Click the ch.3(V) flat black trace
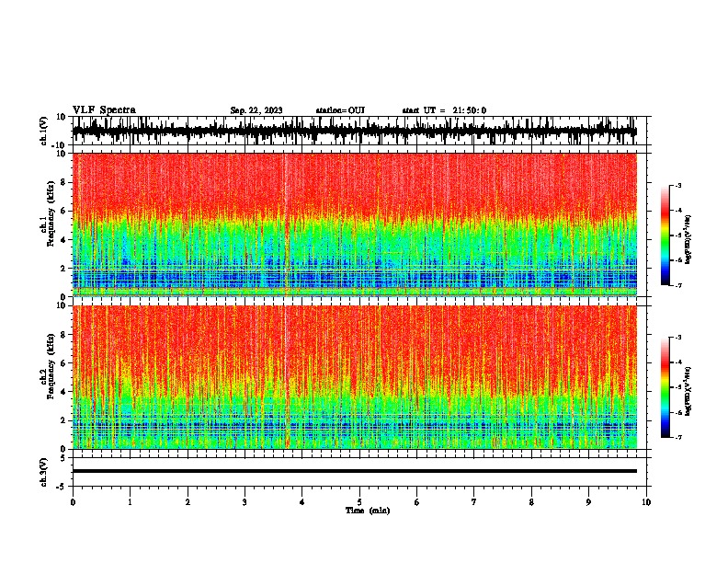Screen dimensions: 728x563 pyautogui.click(x=355, y=471)
